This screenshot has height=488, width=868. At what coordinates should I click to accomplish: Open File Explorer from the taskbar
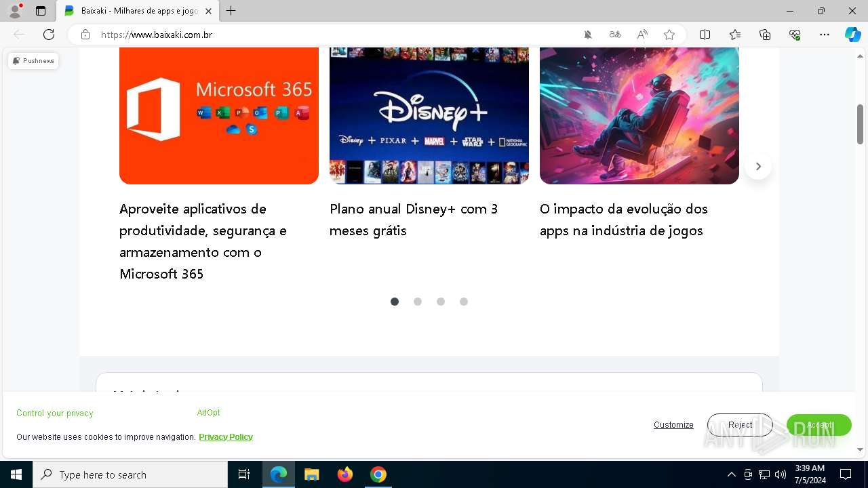312,474
